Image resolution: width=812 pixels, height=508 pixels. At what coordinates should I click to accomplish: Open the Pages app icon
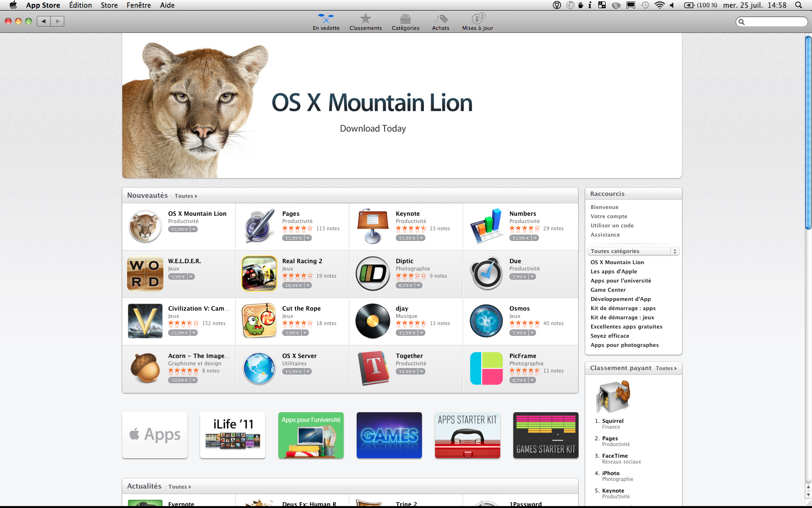pos(260,226)
